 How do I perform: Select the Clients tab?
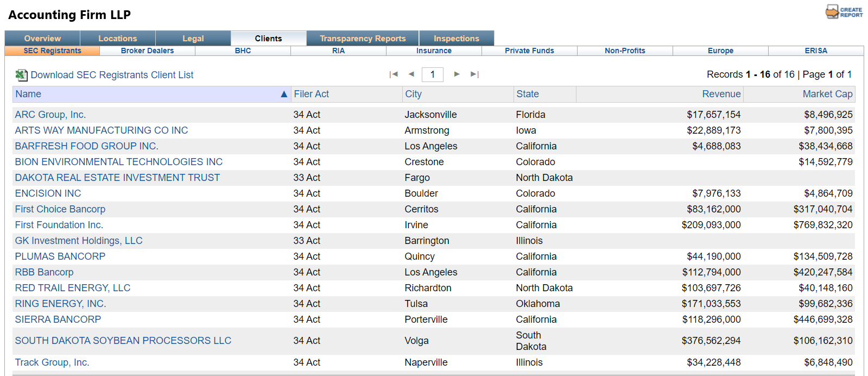click(269, 38)
